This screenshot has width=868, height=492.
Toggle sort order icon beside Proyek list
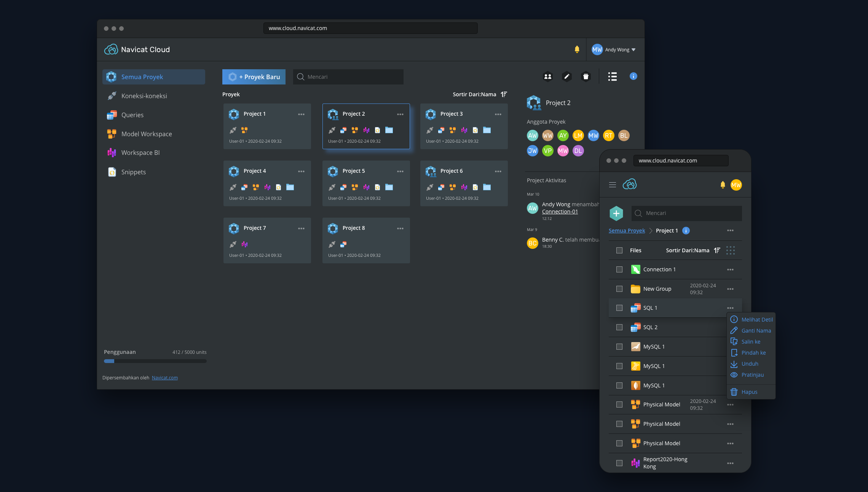click(504, 94)
